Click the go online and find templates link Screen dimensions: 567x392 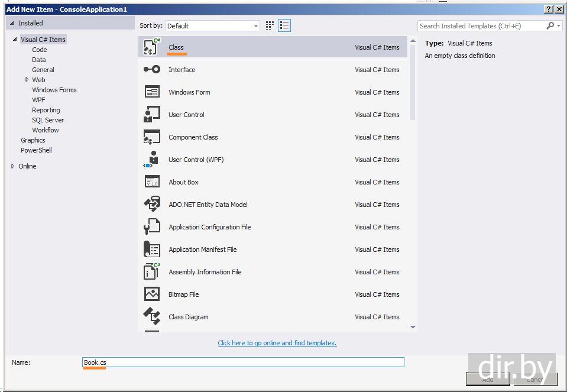[x=277, y=343]
